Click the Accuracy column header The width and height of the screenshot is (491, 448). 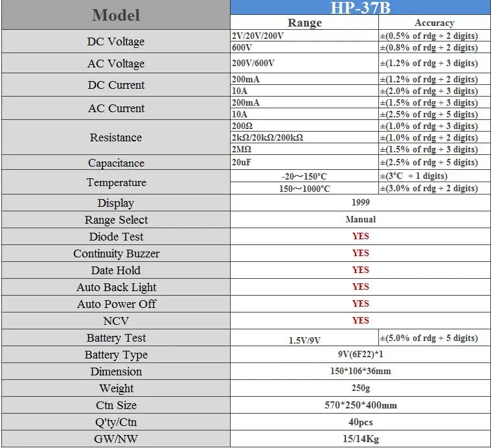[x=435, y=23]
